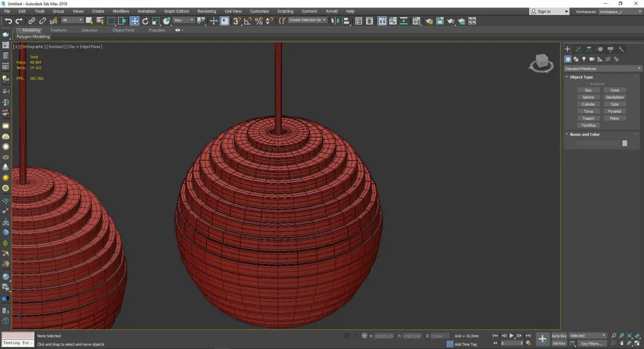Click the Mirror tool icon
The width and height of the screenshot is (644, 349).
[334, 21]
